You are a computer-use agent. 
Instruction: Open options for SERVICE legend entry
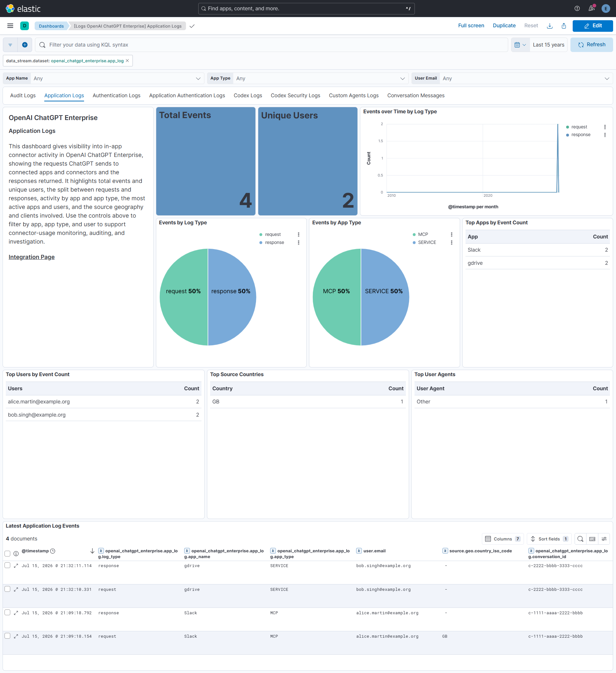click(x=451, y=243)
